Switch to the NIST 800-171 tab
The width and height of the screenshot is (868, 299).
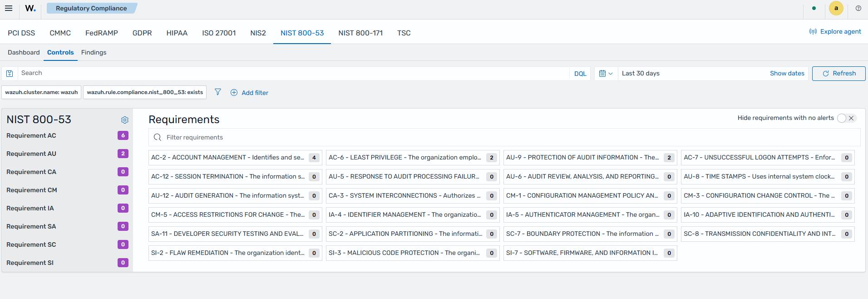click(360, 33)
